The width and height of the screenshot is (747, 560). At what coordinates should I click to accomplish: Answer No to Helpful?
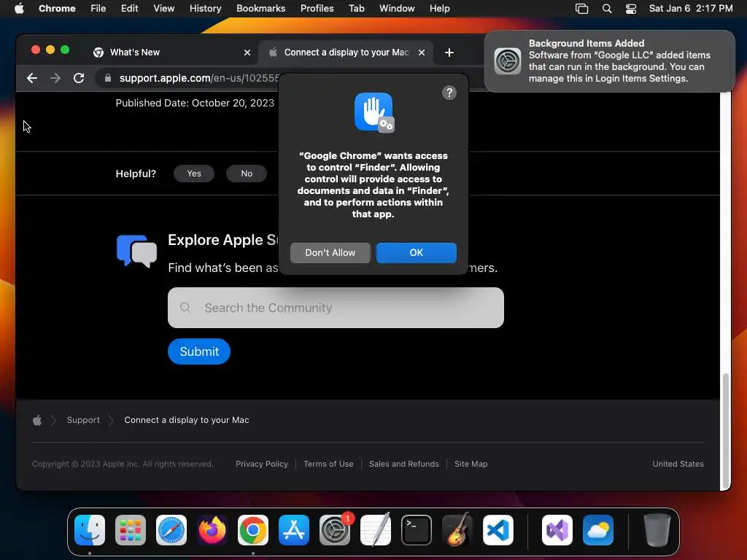247,174
